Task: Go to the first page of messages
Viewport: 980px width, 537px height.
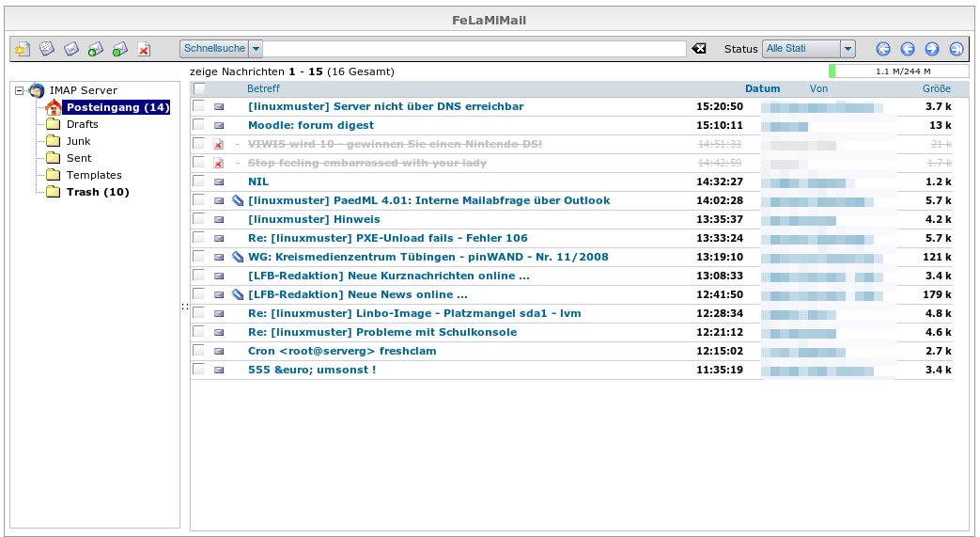Action: point(882,49)
